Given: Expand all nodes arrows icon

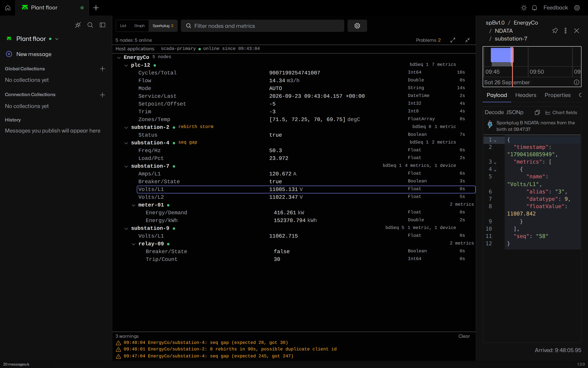Looking at the screenshot, I should pyautogui.click(x=453, y=40).
